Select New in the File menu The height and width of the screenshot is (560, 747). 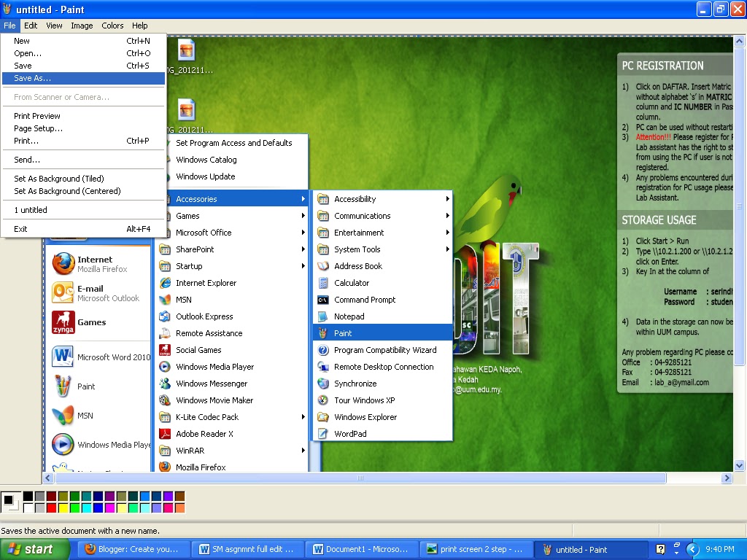pyautogui.click(x=83, y=41)
